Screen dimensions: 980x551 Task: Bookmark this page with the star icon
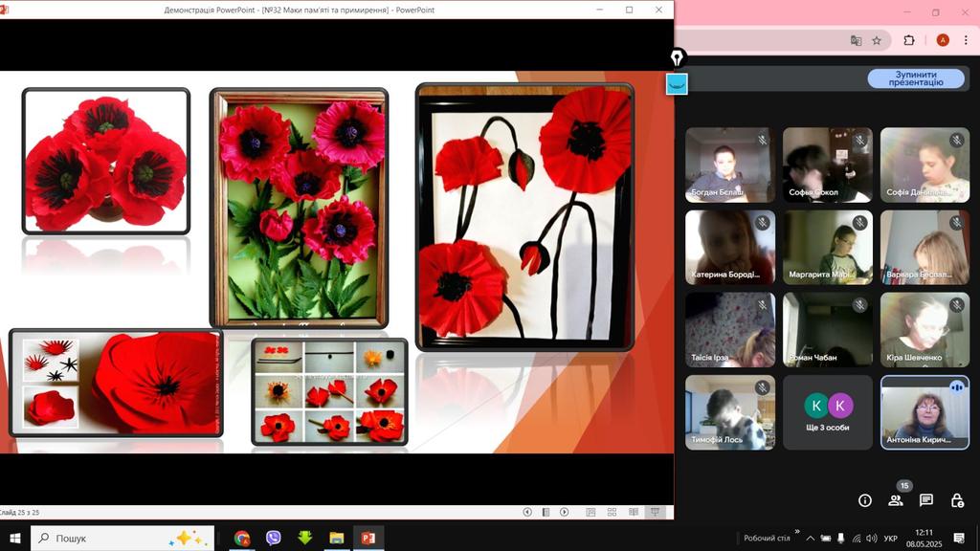click(x=879, y=40)
